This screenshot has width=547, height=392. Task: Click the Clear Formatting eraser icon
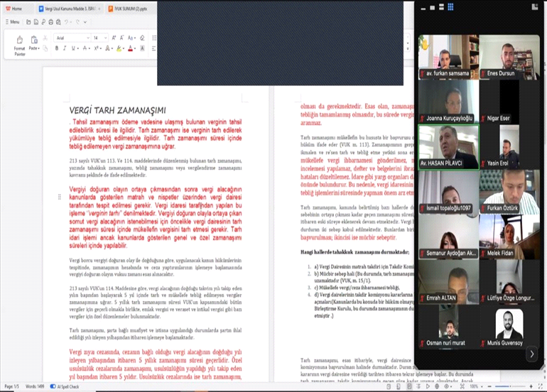142,38
